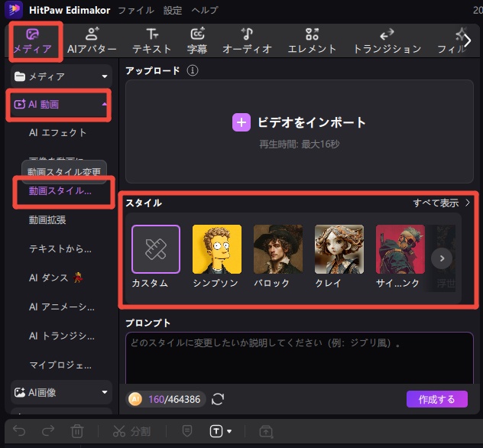The height and width of the screenshot is (448, 483).
Task: Open the text tool dropdown arrow
Action: [x=229, y=431]
